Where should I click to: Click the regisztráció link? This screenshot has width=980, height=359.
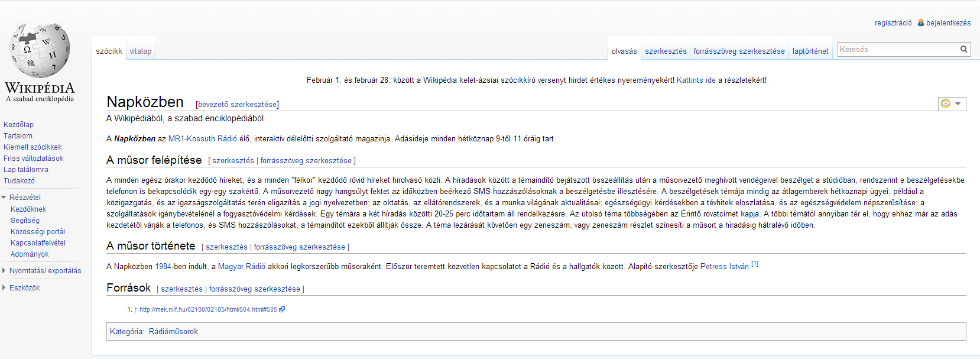(x=893, y=23)
